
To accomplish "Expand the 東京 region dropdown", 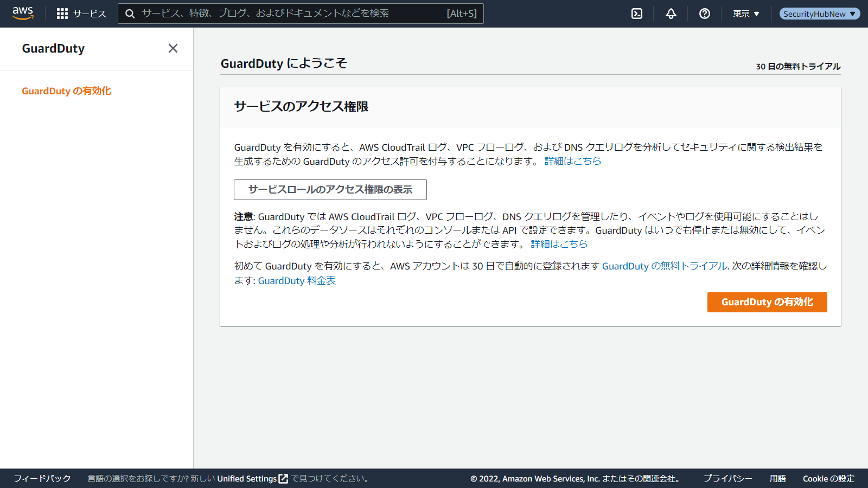I will (746, 14).
